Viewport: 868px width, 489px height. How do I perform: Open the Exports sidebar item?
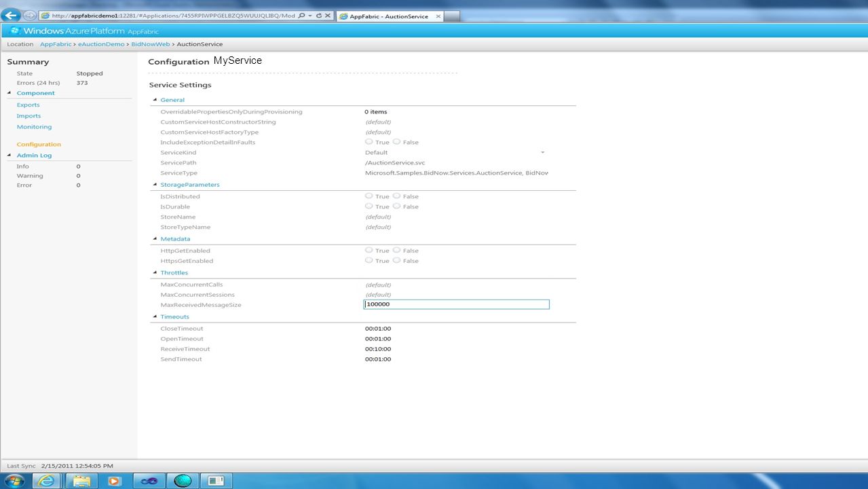28,105
